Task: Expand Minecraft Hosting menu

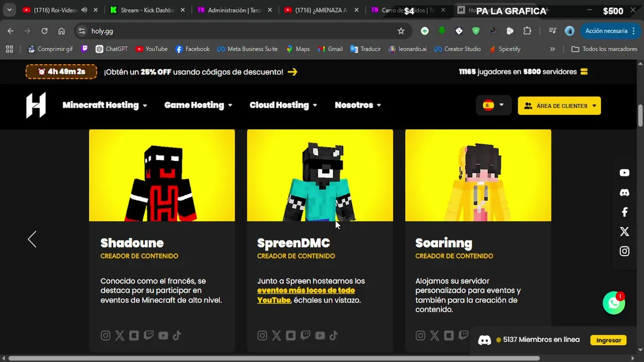Action: tap(105, 105)
